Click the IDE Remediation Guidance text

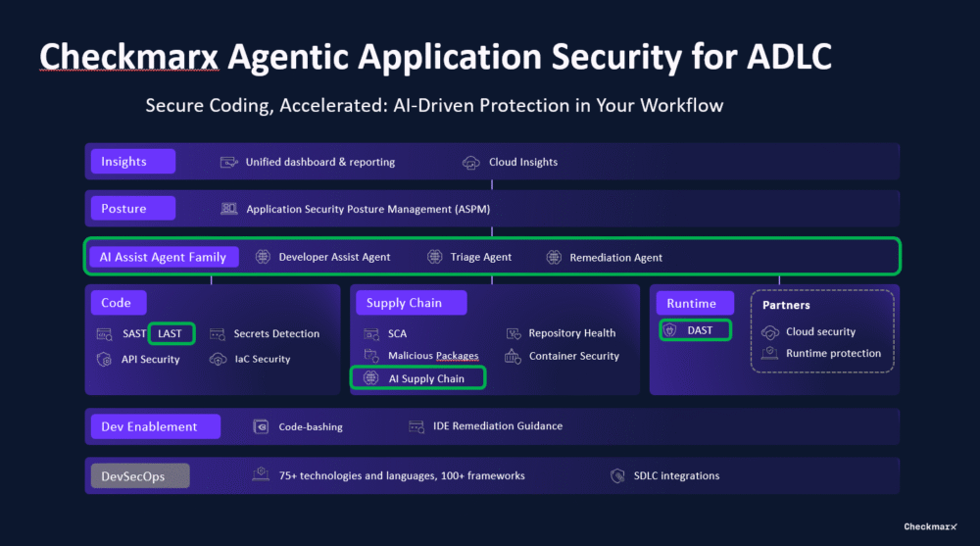[x=498, y=425]
